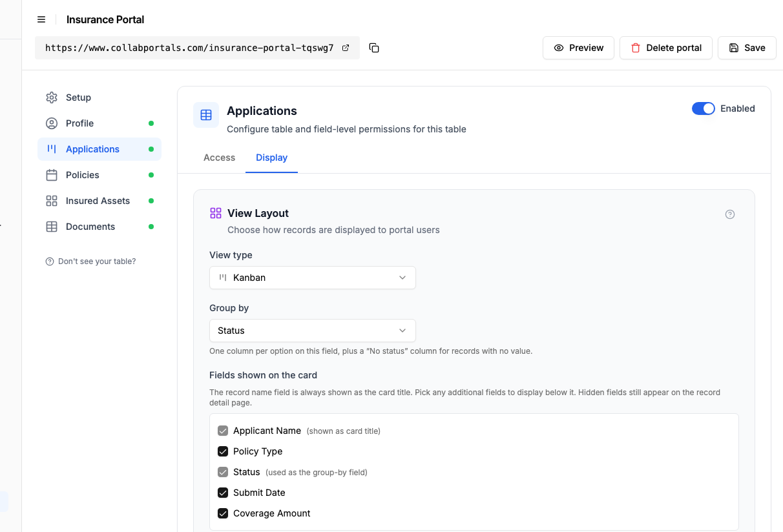Click green status dot beside Documents
The image size is (783, 532).
pos(151,227)
